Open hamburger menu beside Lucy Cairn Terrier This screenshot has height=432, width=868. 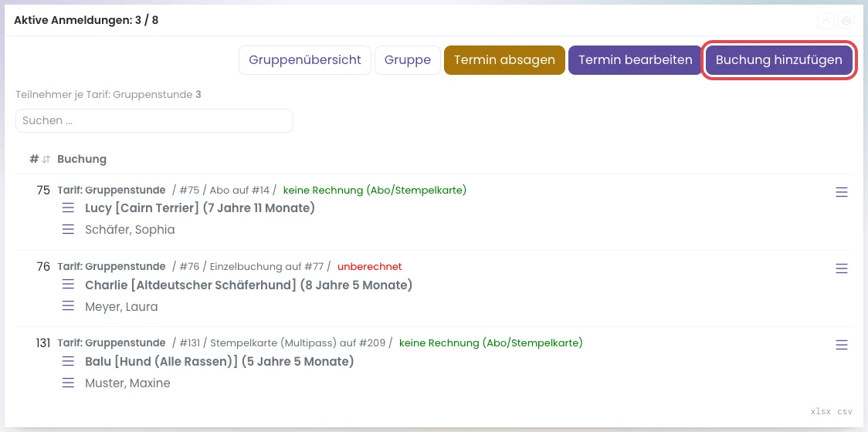[x=68, y=208]
